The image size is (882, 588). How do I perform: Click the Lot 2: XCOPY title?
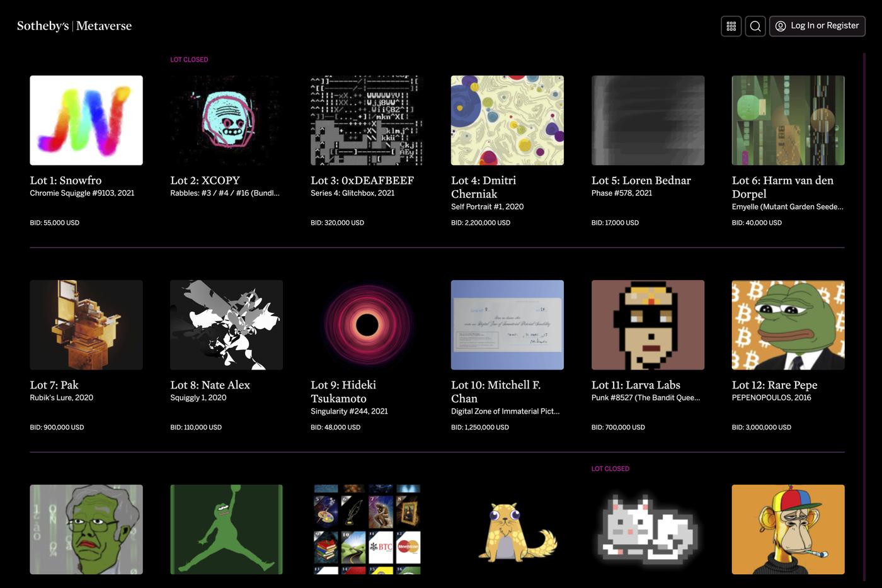pos(205,180)
